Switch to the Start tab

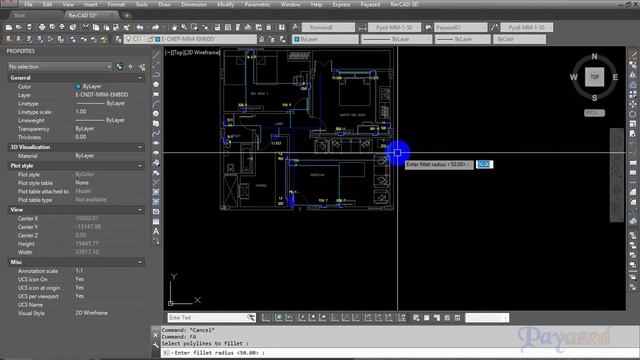[20, 16]
